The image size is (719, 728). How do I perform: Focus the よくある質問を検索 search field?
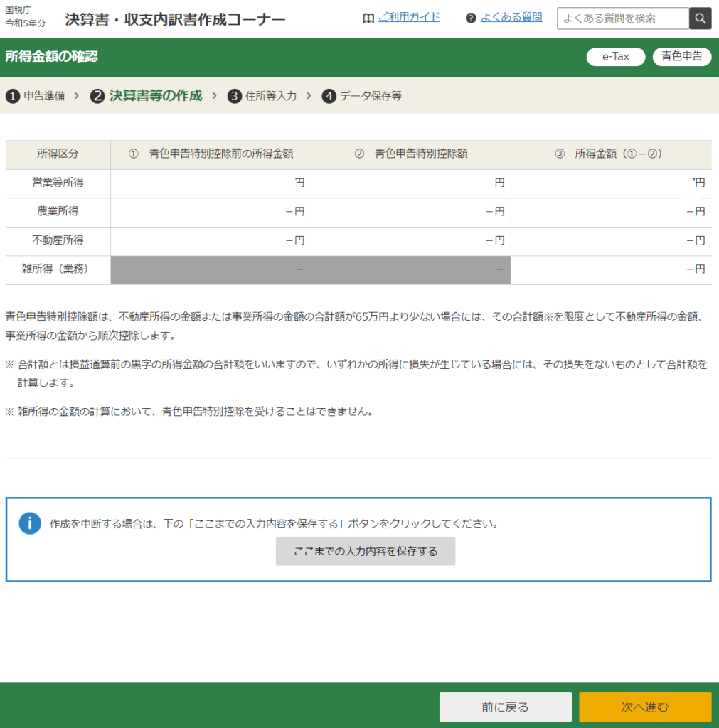tap(623, 18)
